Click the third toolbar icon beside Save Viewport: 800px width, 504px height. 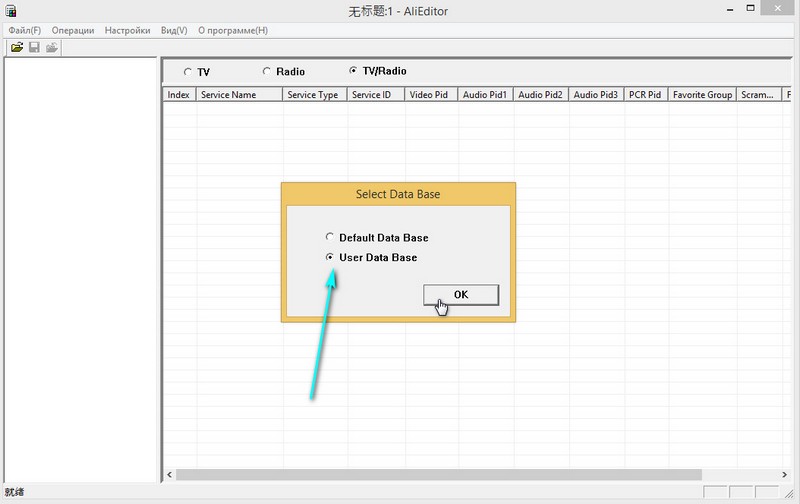(x=52, y=47)
